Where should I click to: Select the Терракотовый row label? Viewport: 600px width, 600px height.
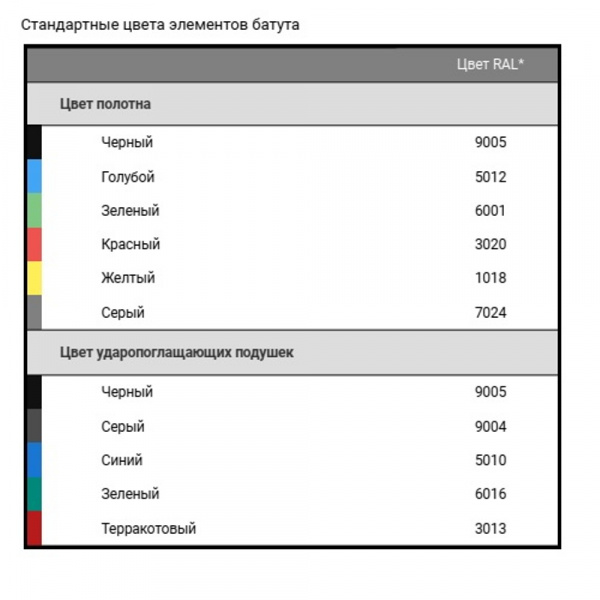pos(148,528)
